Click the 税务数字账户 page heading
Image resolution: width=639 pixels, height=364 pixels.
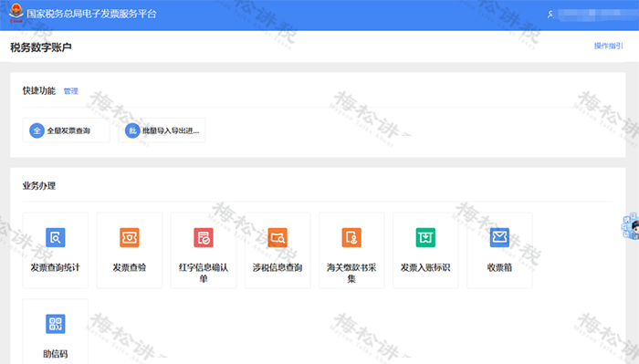coord(41,47)
